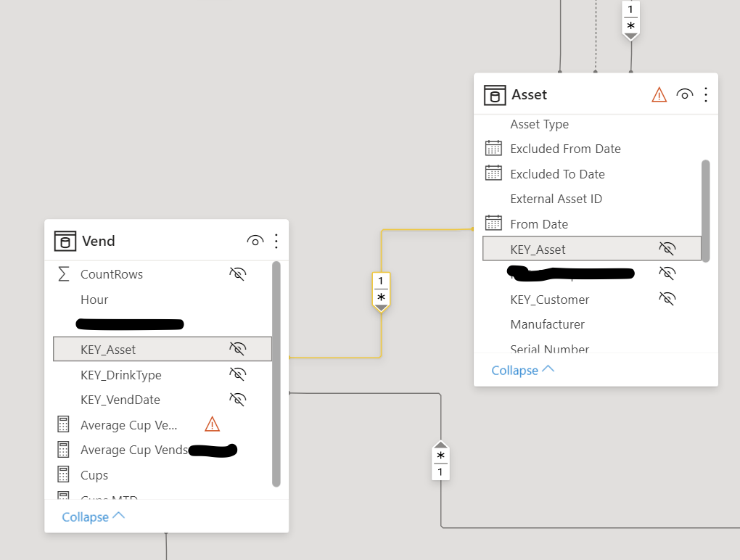Unhide the redacted field under KEY_Asset in Asset
Screen dimensions: 740x560
(x=667, y=273)
